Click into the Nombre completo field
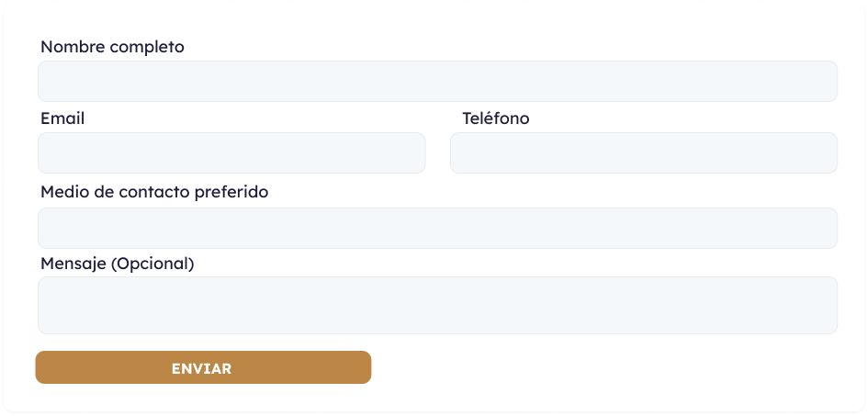 coord(437,81)
